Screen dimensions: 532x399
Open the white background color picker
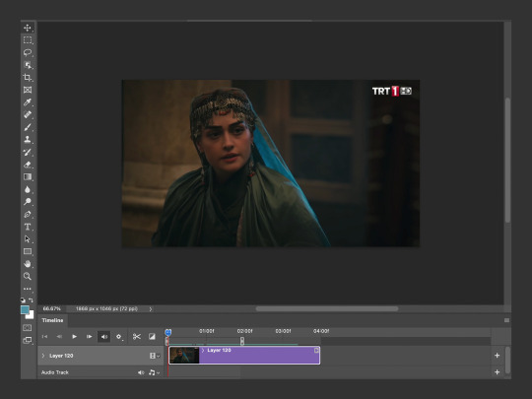[x=31, y=316]
